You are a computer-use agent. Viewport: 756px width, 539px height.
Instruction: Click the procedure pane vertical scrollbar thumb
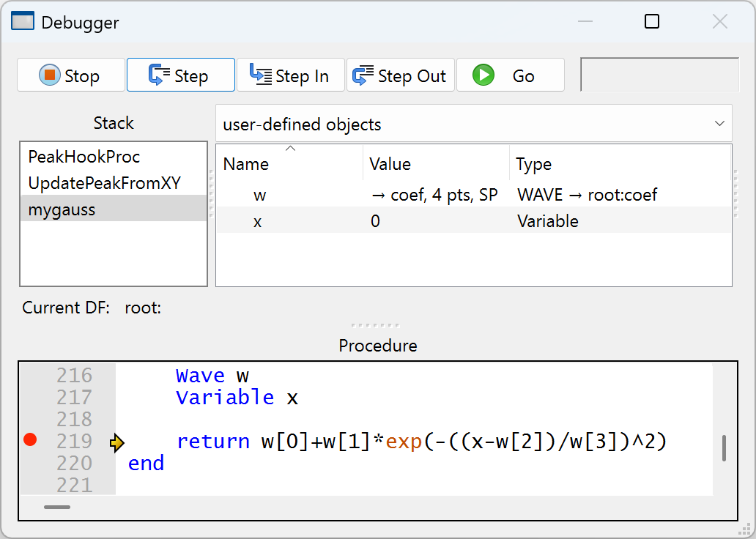[724, 448]
